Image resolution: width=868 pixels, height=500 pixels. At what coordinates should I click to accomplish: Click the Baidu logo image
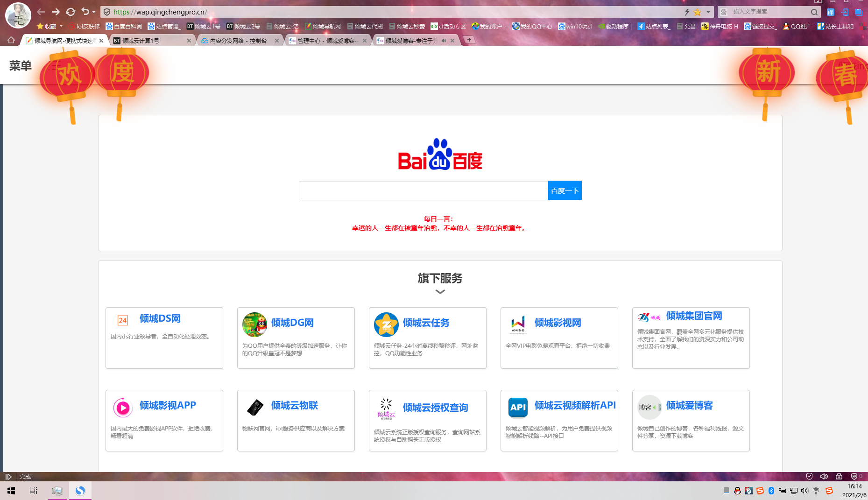[x=440, y=155]
